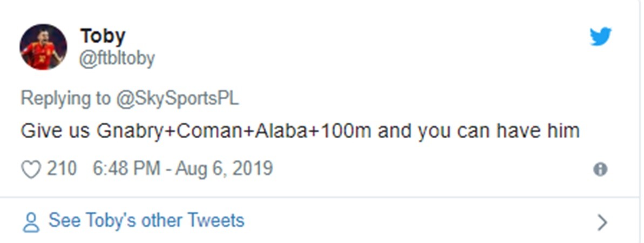Click the person silhouette icon in footer

click(x=32, y=222)
